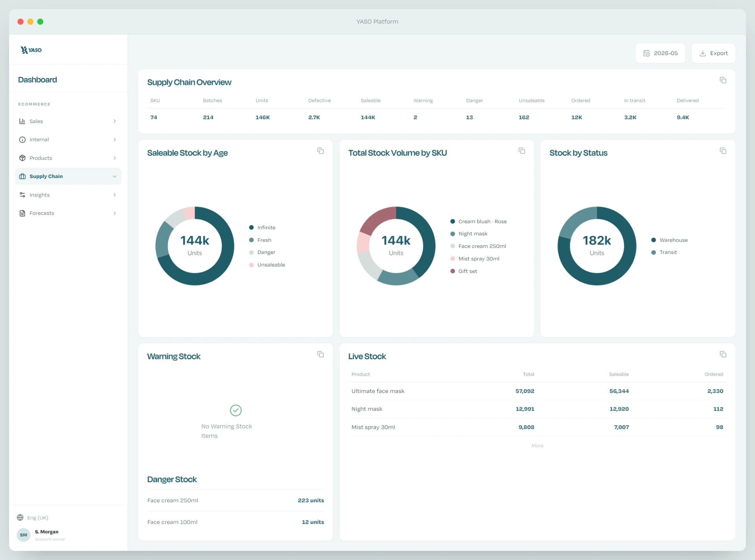The width and height of the screenshot is (755, 560).
Task: Click the YASO logo in sidebar
Action: click(31, 50)
